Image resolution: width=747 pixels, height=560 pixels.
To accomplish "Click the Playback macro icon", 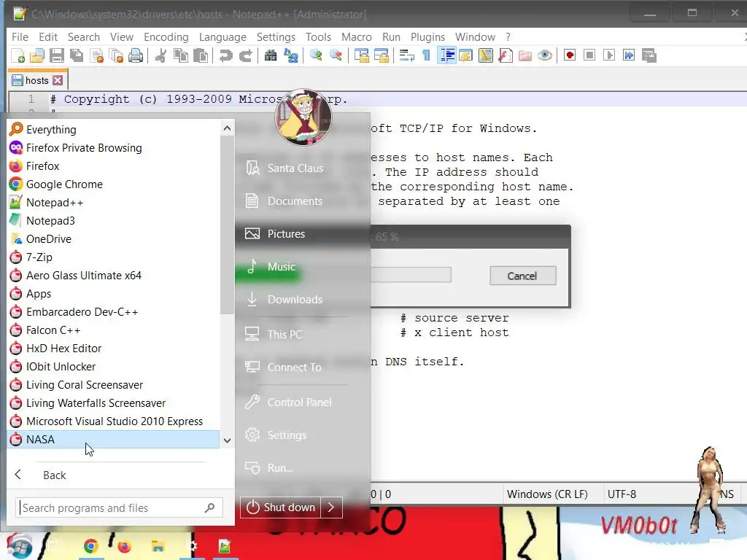I will [x=609, y=55].
